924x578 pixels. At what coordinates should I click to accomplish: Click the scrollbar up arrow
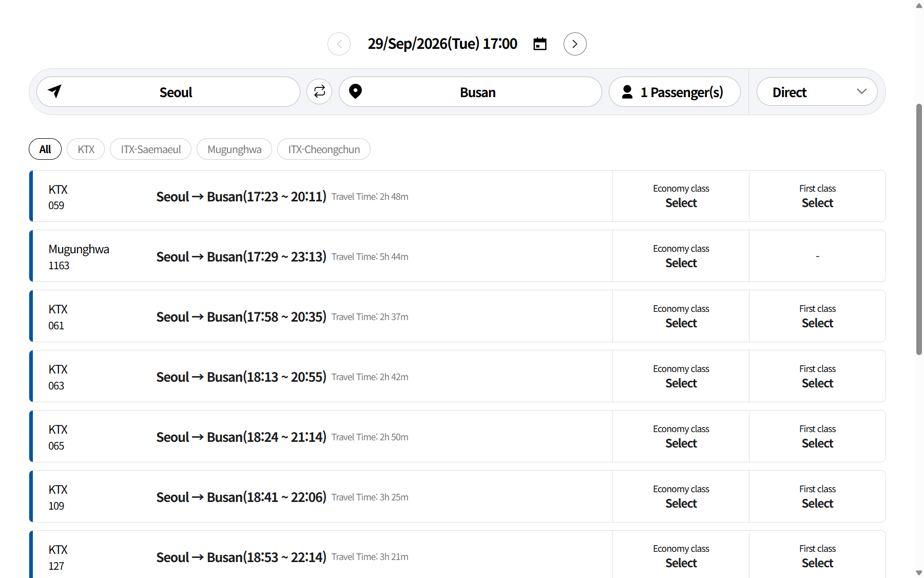pyautogui.click(x=919, y=5)
